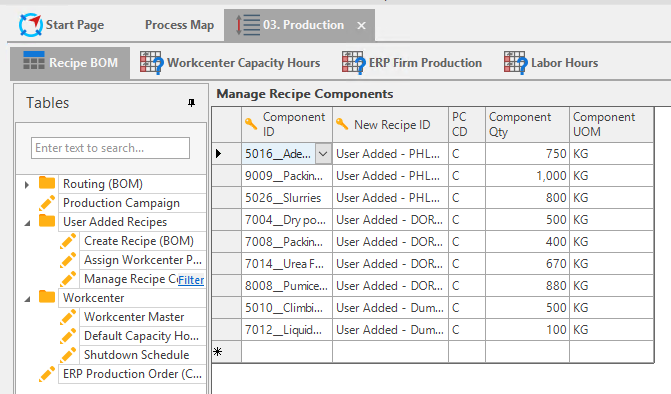The image size is (671, 394).
Task: Click the Recipe BOM table icon
Action: point(34,61)
